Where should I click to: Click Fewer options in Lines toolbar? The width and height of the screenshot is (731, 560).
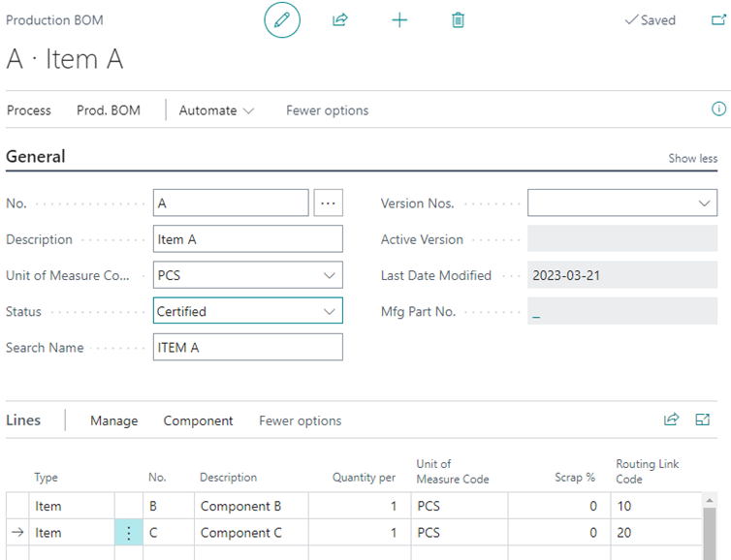coord(301,420)
